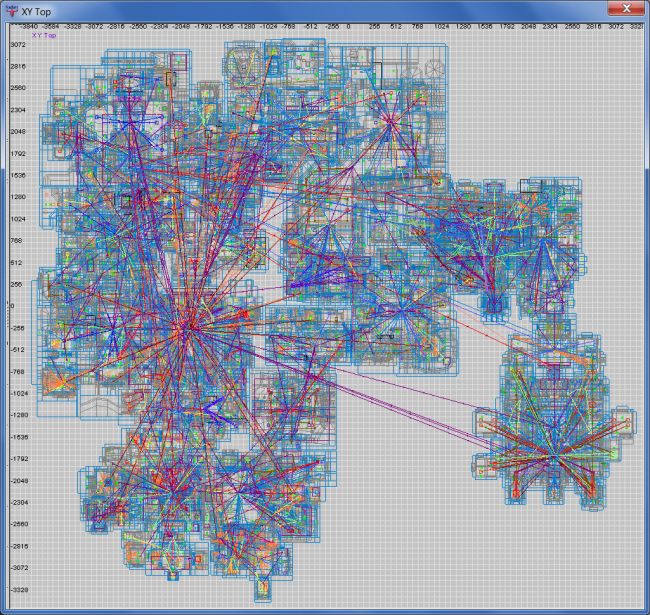This screenshot has width=650, height=615.
Task: Select '-3584' on the horizontal ruler
Action: (51, 26)
